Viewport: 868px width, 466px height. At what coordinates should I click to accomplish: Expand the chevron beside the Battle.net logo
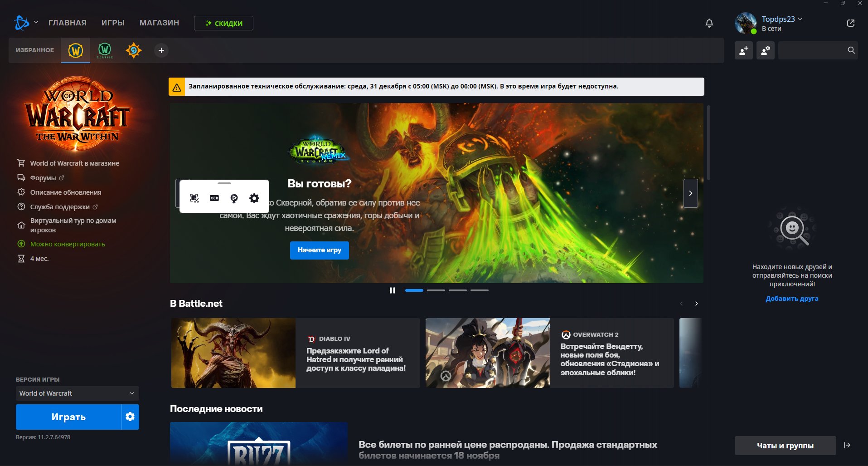pyautogui.click(x=35, y=22)
